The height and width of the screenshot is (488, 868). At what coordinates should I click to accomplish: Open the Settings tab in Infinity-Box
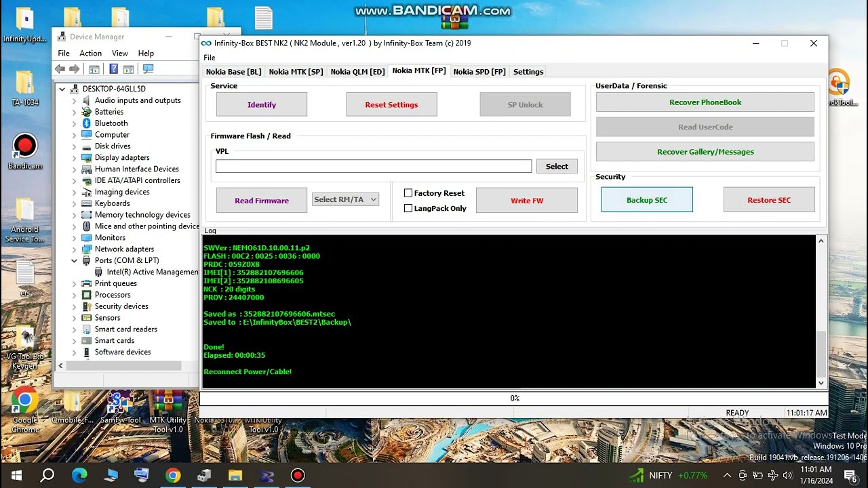[528, 72]
